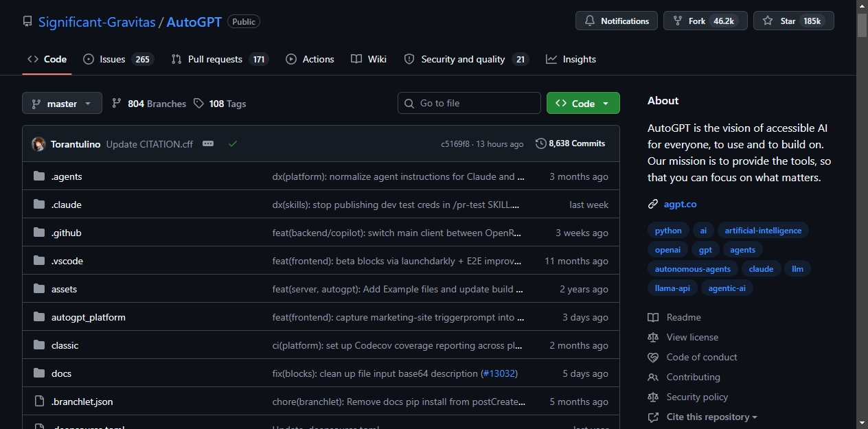This screenshot has width=868, height=429.
Task: Click the link icon beside agpt.co
Action: pyautogui.click(x=653, y=204)
